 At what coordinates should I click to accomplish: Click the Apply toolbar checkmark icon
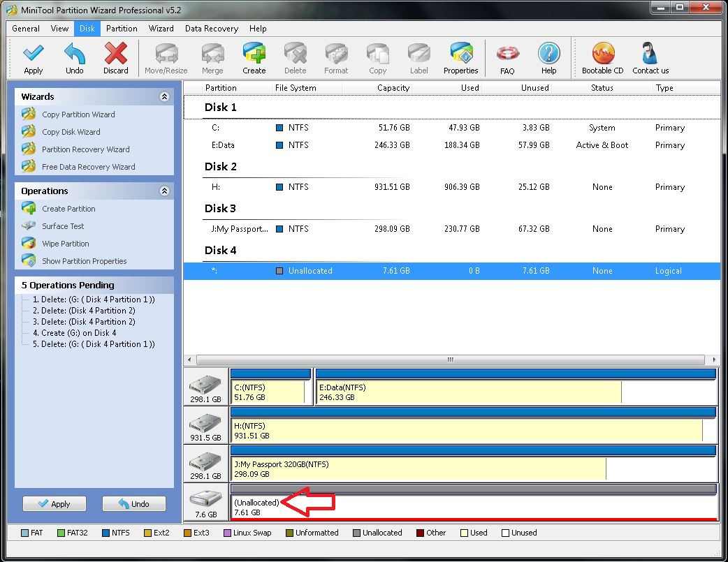[x=34, y=53]
